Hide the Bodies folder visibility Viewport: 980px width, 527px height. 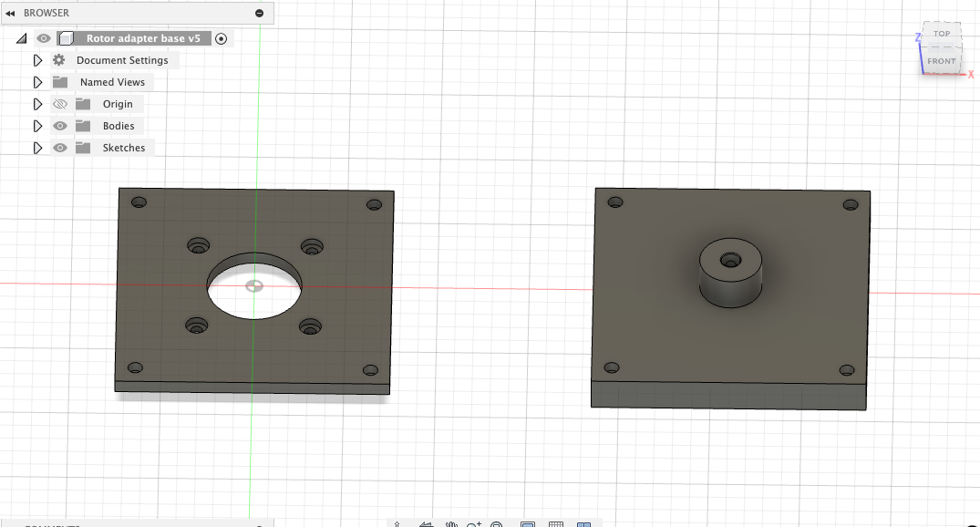[x=60, y=127]
